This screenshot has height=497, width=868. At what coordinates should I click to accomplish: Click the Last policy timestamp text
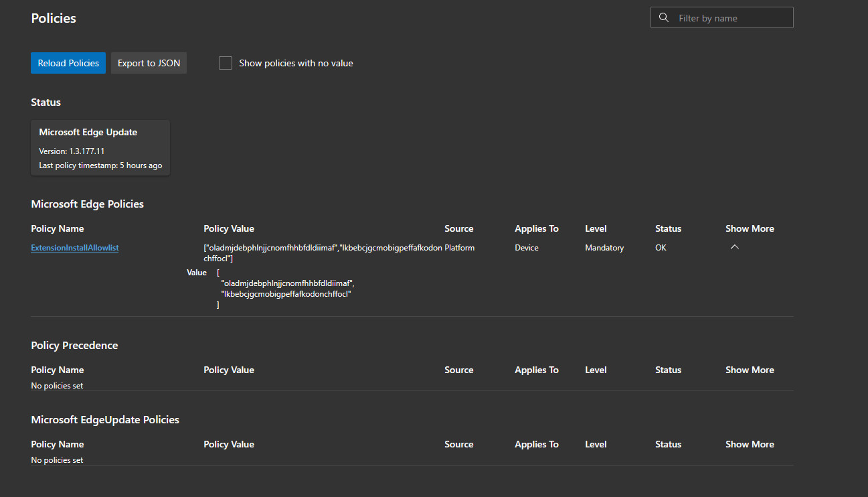pyautogui.click(x=100, y=165)
